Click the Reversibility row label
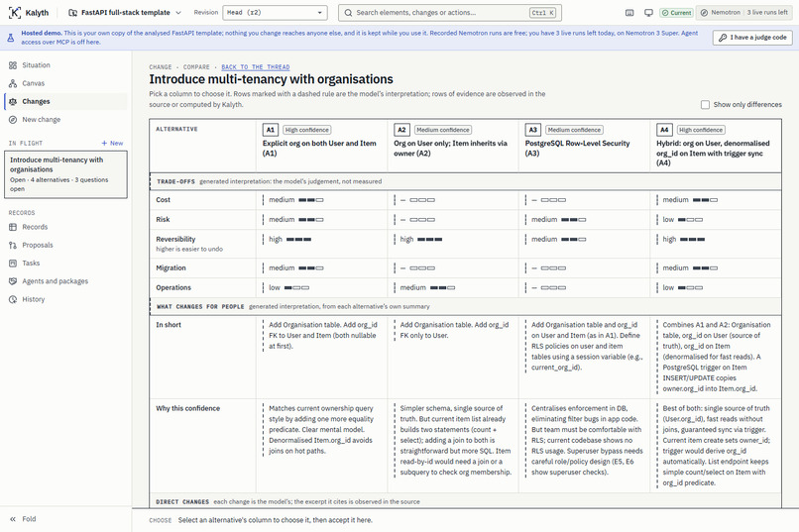The image size is (799, 532). pyautogui.click(x=175, y=240)
